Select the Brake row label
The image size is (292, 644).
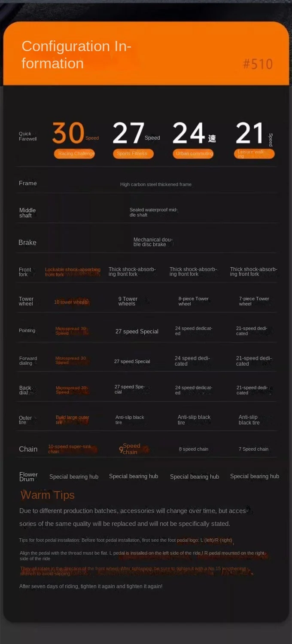27,243
